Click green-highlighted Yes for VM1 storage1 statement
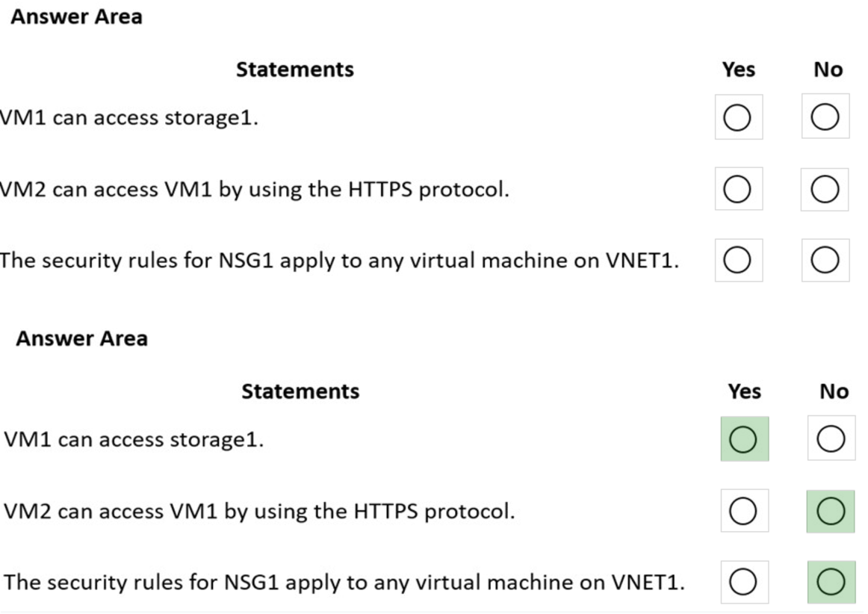Screen dimensions: 868x614 tap(743, 439)
